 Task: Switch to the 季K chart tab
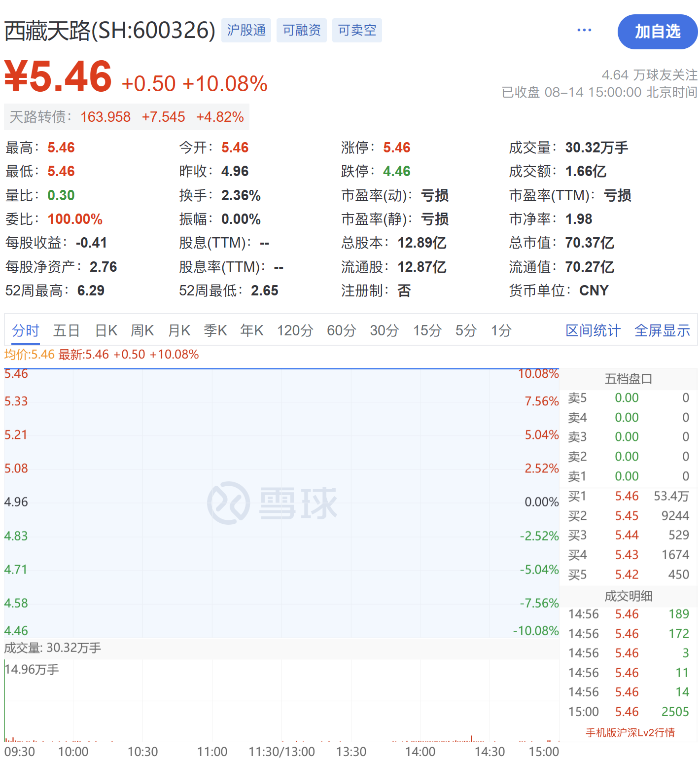pos(215,330)
